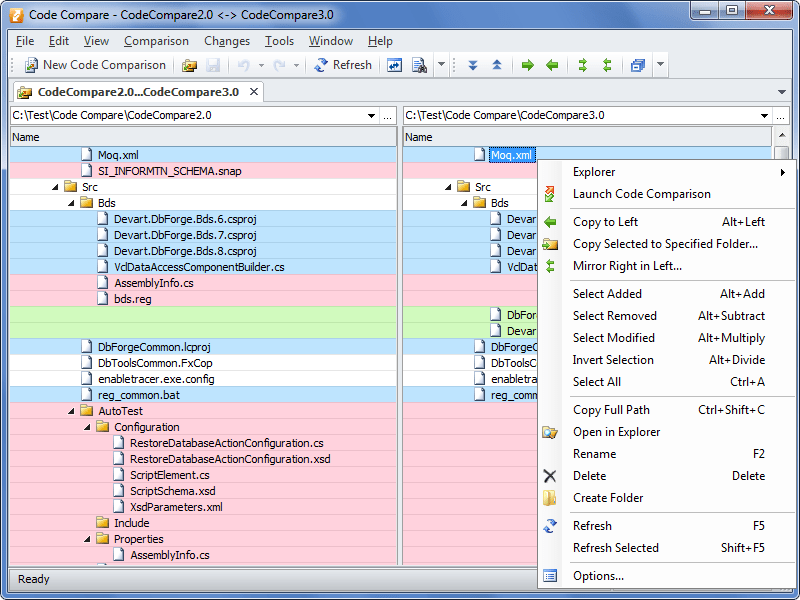Collapse the Configuration folder
800x600 pixels.
87,427
